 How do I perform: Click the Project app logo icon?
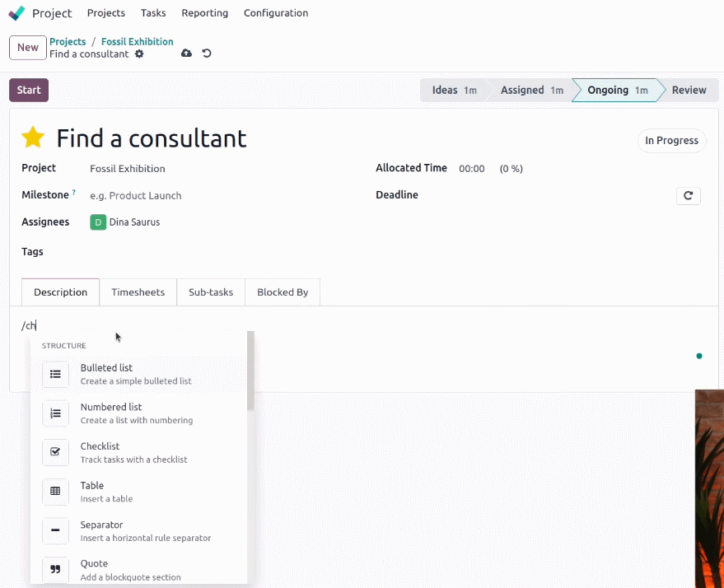[16, 13]
